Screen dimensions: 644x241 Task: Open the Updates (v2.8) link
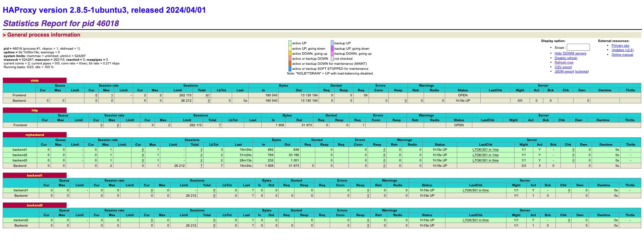(622, 50)
